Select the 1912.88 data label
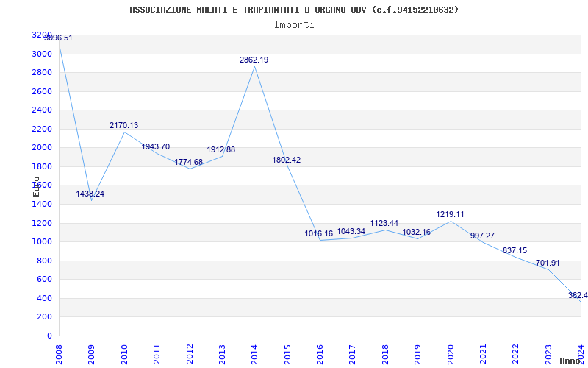 [221, 150]
